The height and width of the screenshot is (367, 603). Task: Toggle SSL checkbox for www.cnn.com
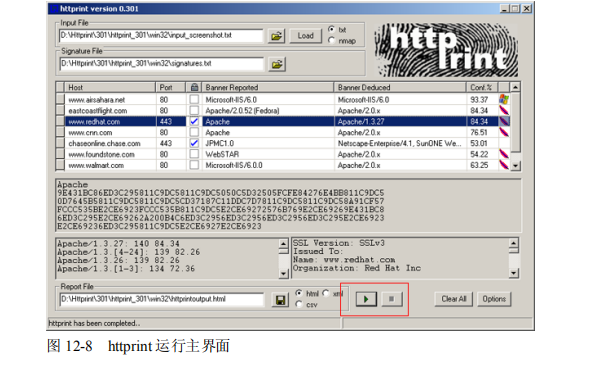point(194,132)
